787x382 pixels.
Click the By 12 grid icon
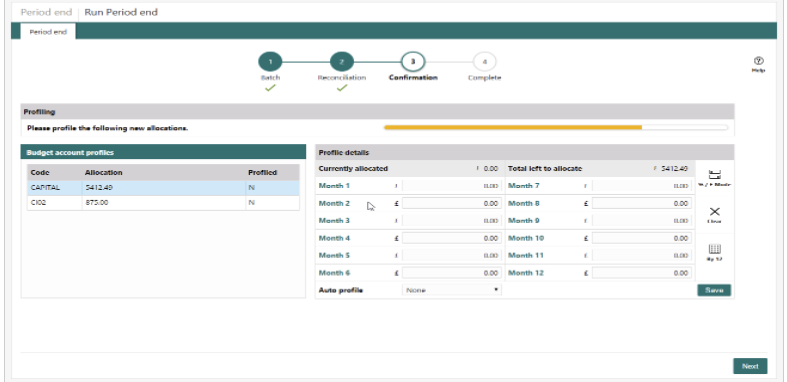click(714, 249)
